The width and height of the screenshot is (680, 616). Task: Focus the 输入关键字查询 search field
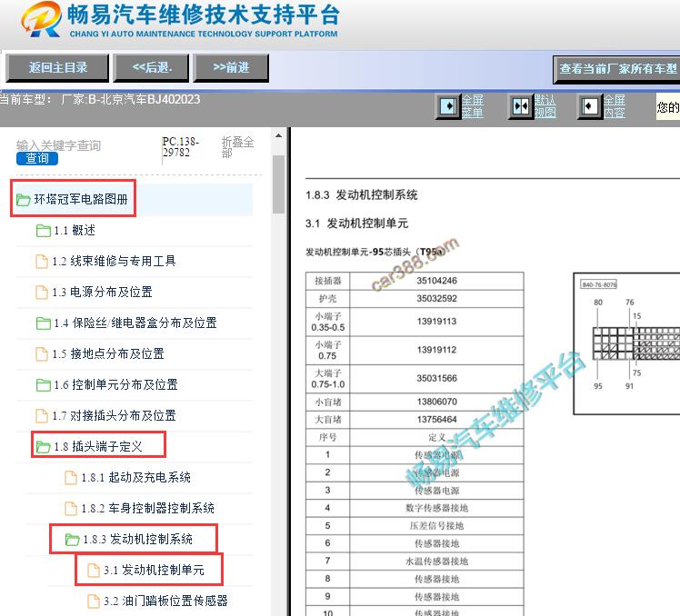(58, 145)
